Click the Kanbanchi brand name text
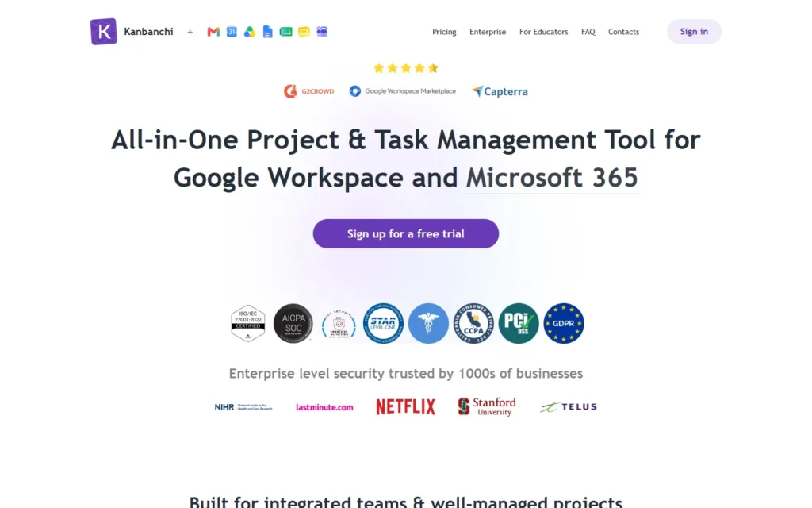Image resolution: width=812 pixels, height=508 pixels. click(x=148, y=32)
